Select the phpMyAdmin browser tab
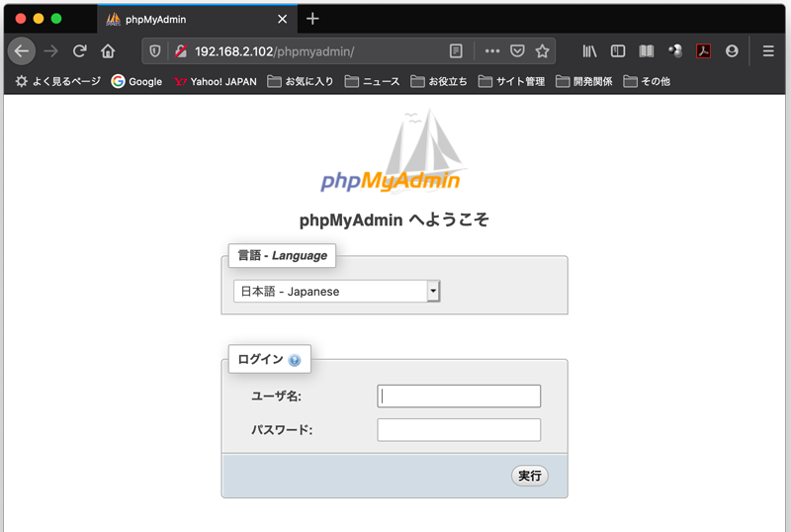Image resolution: width=791 pixels, height=532 pixels. click(197, 19)
